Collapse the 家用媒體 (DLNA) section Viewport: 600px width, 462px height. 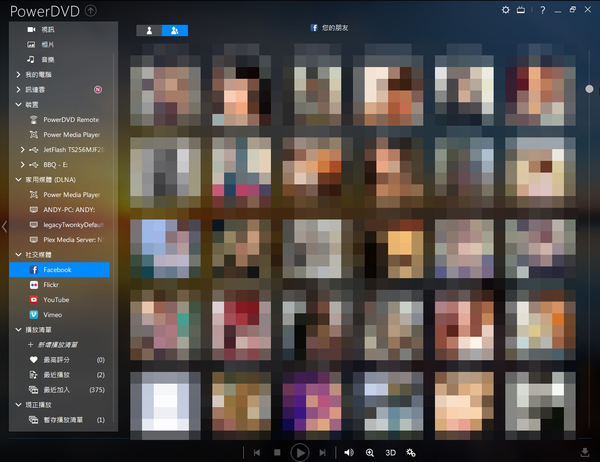coord(18,180)
